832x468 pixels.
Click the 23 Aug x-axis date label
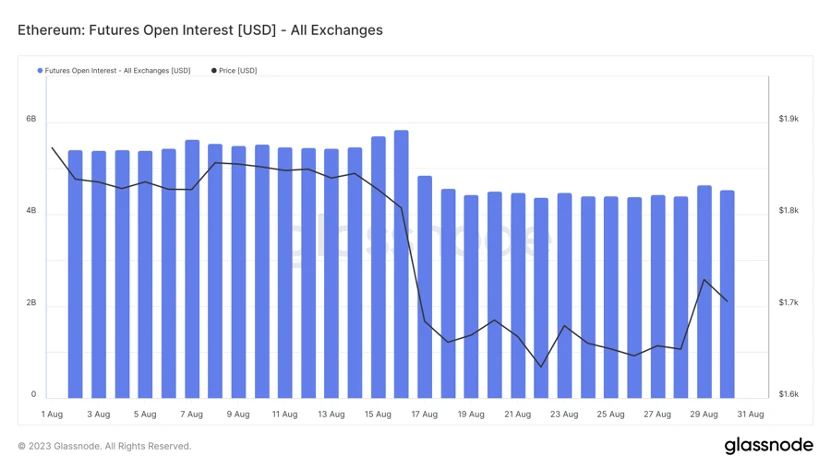coord(564,413)
